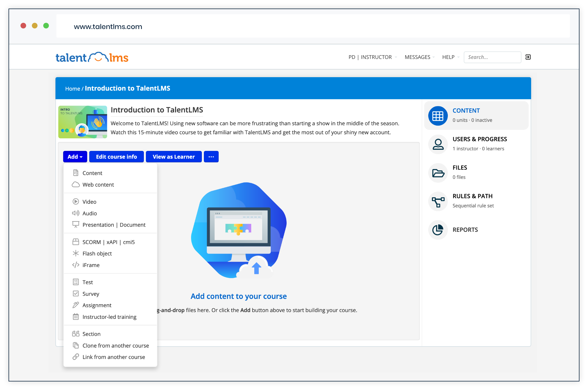Click the Rules & Path flow icon
Screen dimensions: 588x390
coord(438,202)
